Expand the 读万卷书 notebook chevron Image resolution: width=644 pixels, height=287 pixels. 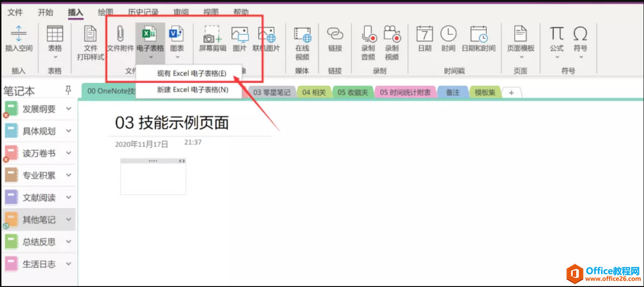68,153
